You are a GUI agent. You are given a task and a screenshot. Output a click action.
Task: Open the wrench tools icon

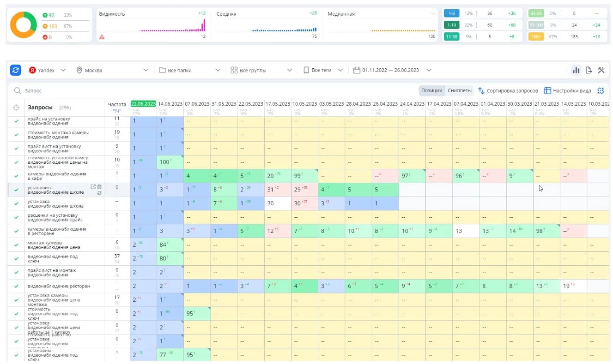601,70
